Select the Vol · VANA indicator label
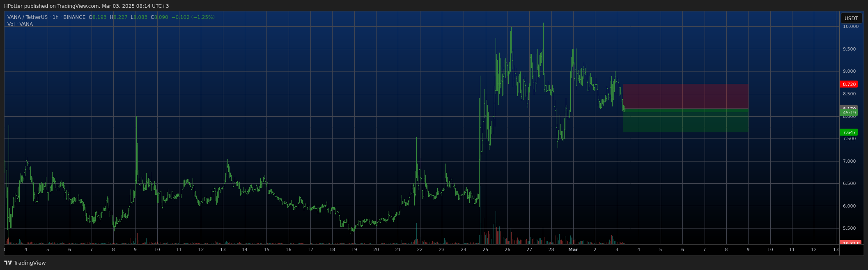Screen dimensions: 868x270 (20, 24)
